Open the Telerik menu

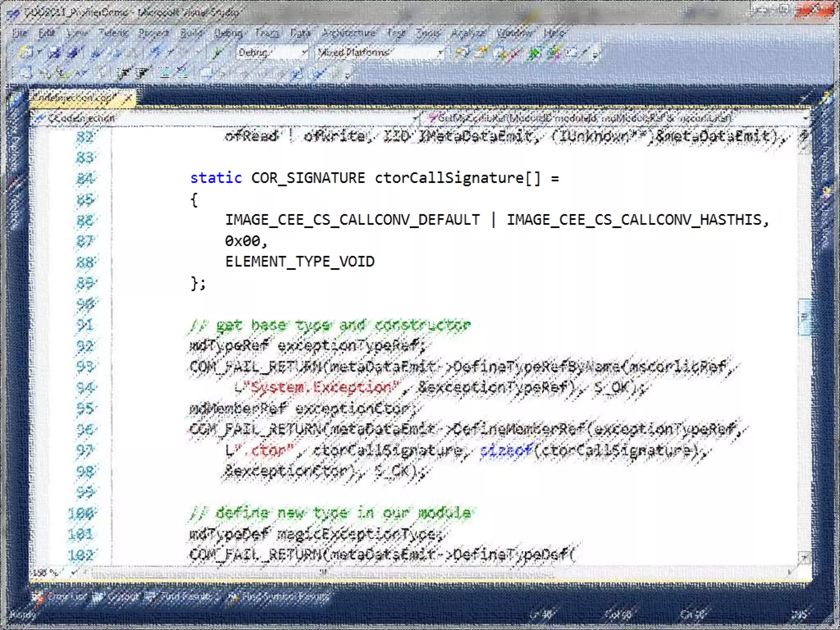pyautogui.click(x=114, y=33)
